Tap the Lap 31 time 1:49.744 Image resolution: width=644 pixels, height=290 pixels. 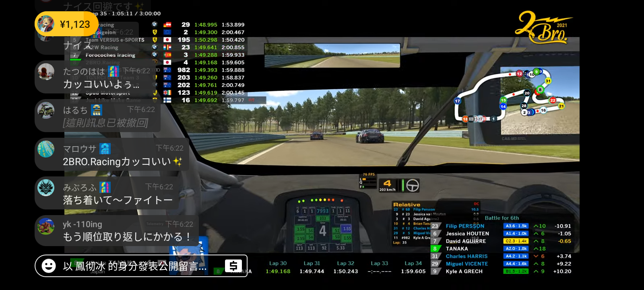[x=312, y=271]
